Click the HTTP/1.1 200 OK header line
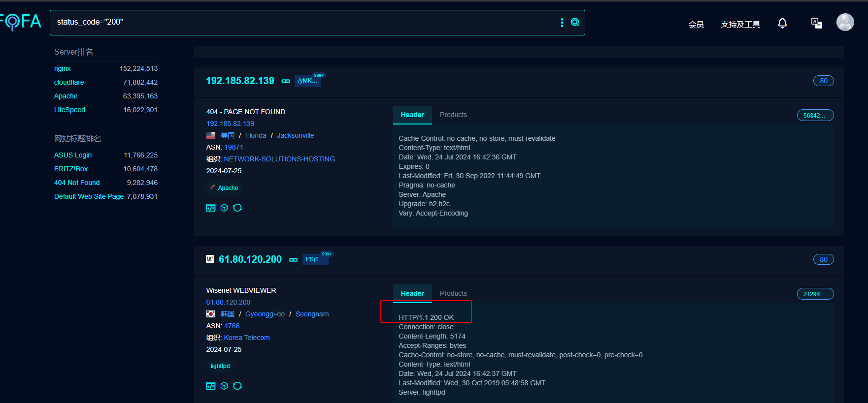Image resolution: width=868 pixels, height=403 pixels. (x=426, y=317)
